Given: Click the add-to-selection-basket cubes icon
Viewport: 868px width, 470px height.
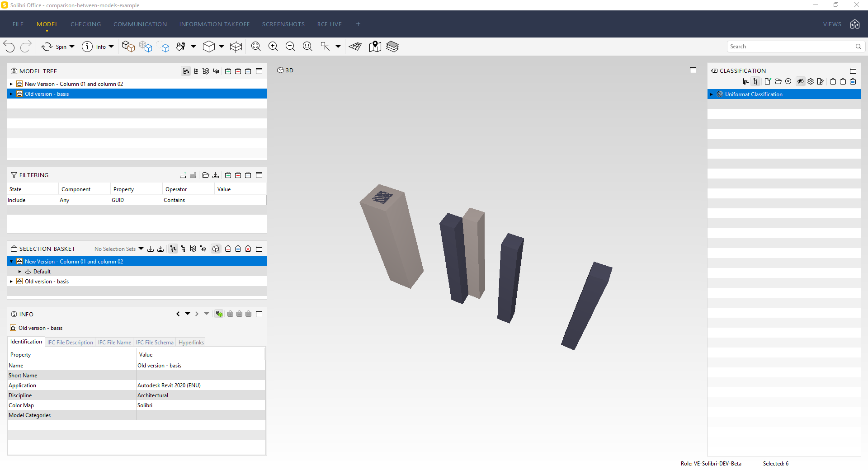Looking at the screenshot, I should pyautogui.click(x=146, y=47).
